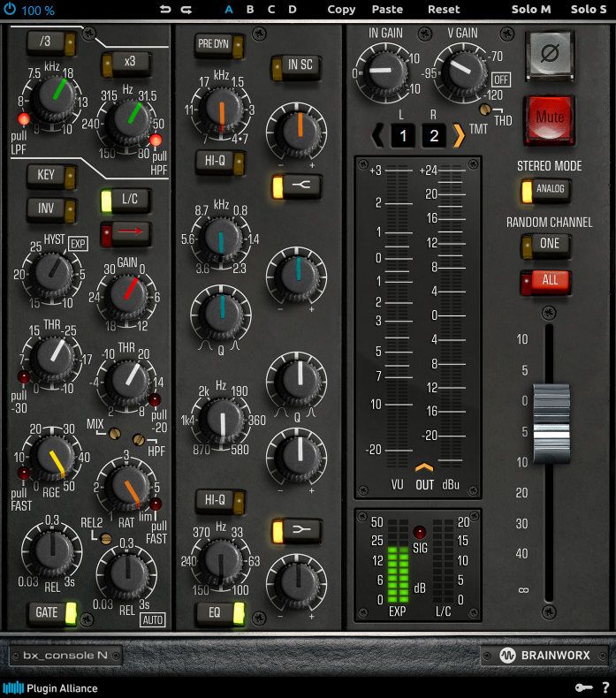Enable the KEY switch

51,177
